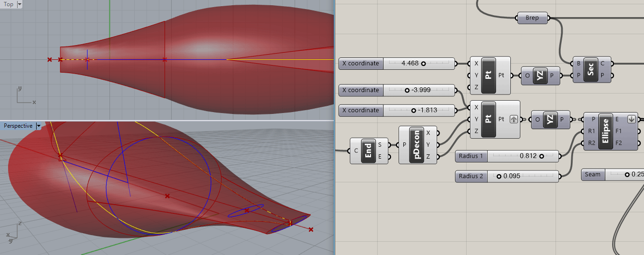Click the Seam slider label
Screen dimensions: 644x255
pyautogui.click(x=593, y=175)
